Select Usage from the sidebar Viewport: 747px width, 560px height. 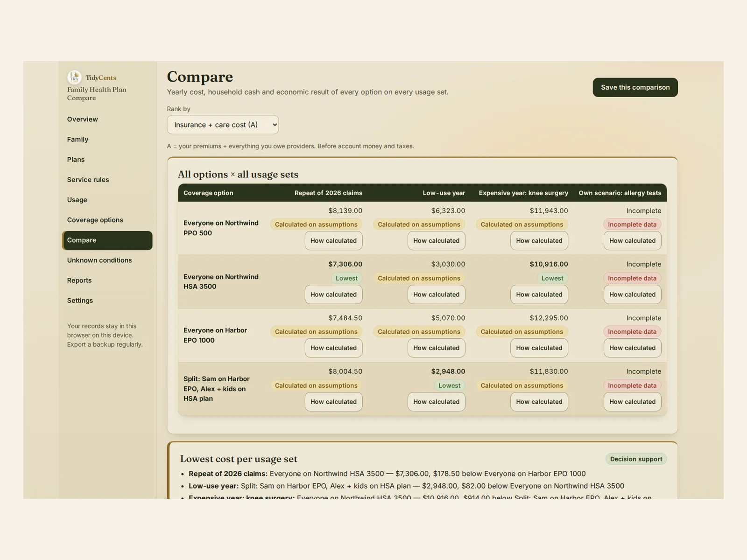[x=107, y=200]
